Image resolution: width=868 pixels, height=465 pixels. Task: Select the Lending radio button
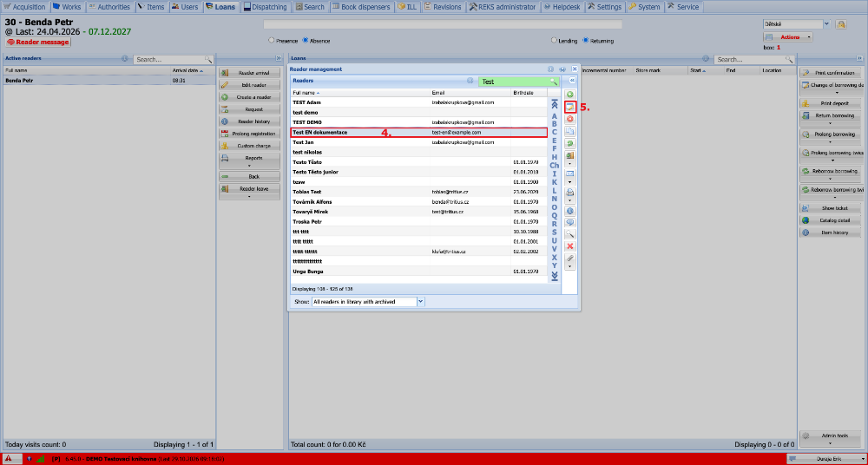pos(554,41)
